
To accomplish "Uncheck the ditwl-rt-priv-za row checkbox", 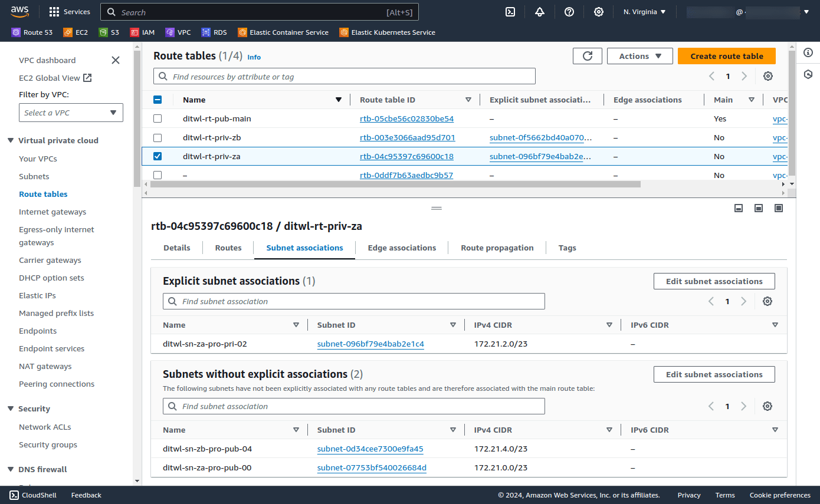I will pos(158,156).
